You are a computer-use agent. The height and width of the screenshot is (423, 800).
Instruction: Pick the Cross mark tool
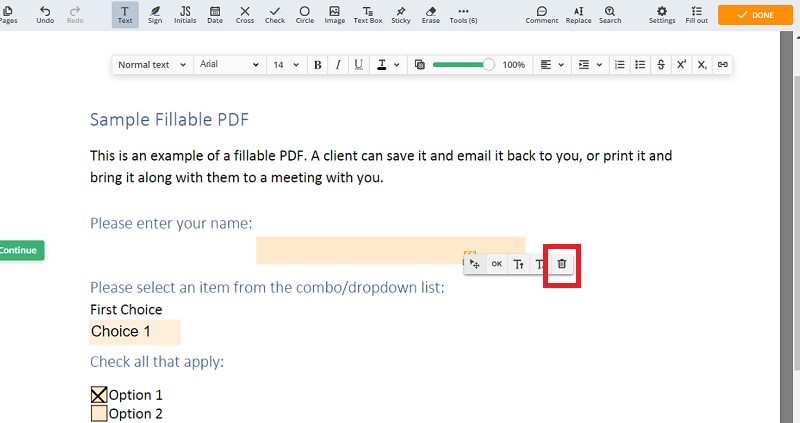click(245, 15)
